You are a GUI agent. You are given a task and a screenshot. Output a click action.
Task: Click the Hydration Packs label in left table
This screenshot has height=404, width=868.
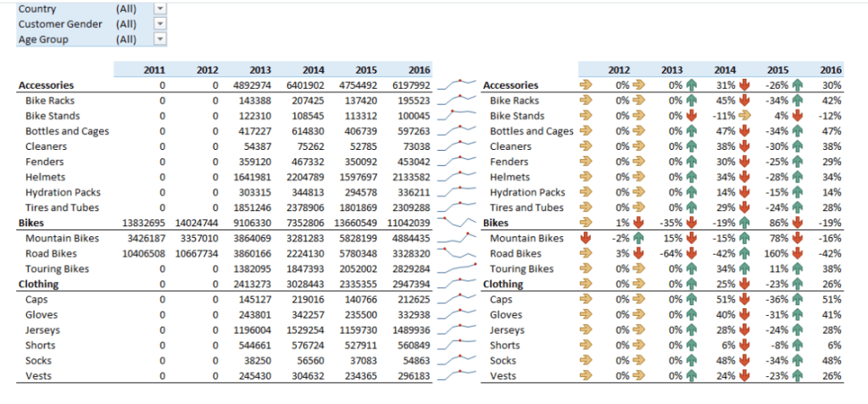click(62, 192)
